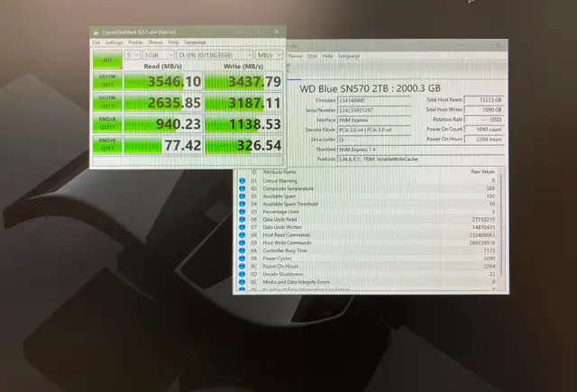Open the drive selection dropdown D: 0%
The height and width of the screenshot is (392, 577).
pyautogui.click(x=215, y=55)
